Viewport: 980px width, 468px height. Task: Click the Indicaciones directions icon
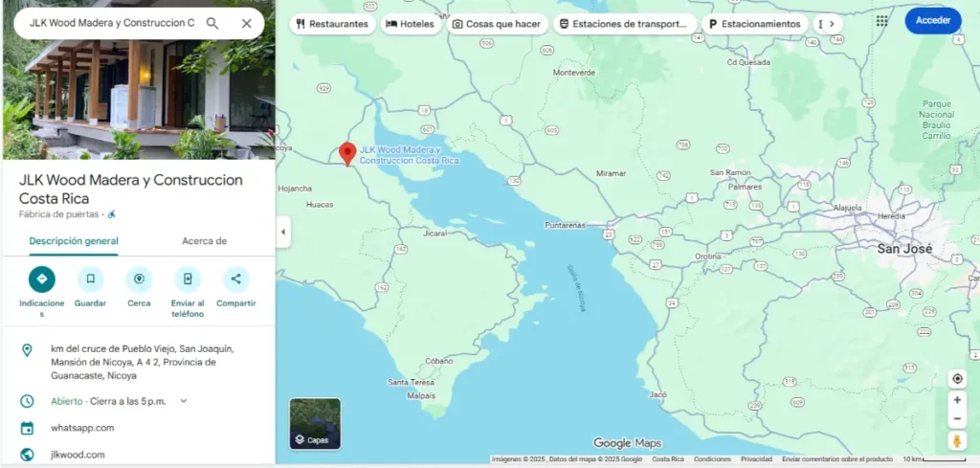41,279
